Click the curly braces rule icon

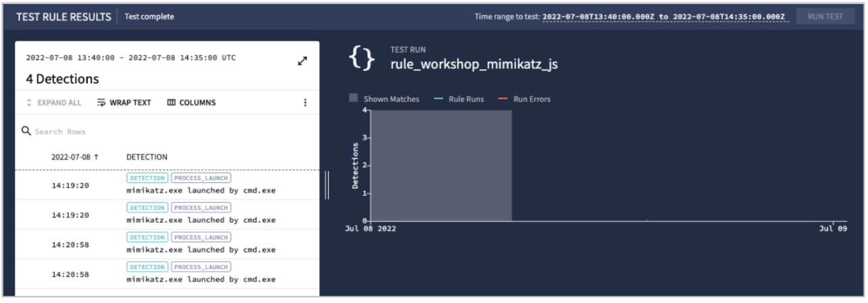click(x=361, y=58)
